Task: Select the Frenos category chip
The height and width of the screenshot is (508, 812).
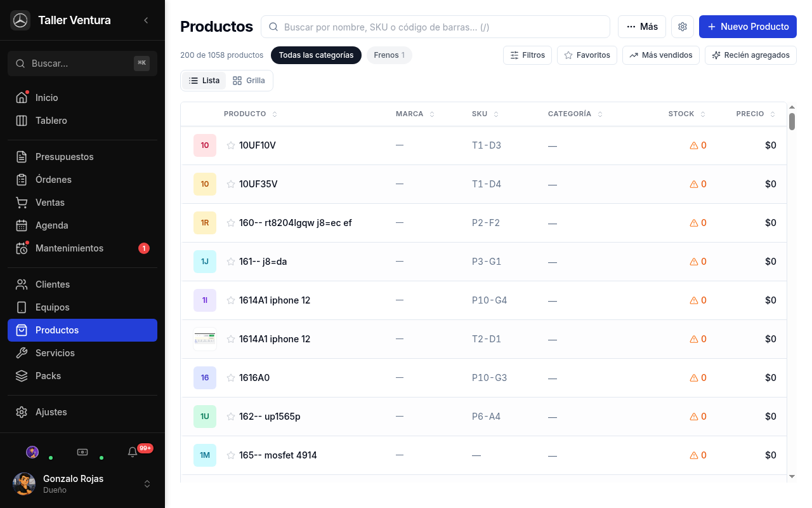Action: tap(390, 55)
